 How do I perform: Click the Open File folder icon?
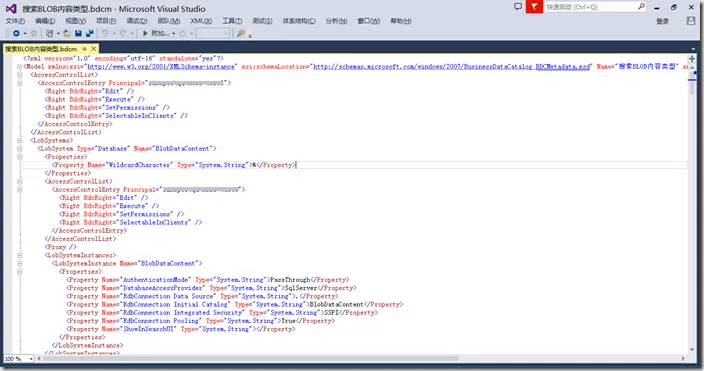tap(67, 33)
